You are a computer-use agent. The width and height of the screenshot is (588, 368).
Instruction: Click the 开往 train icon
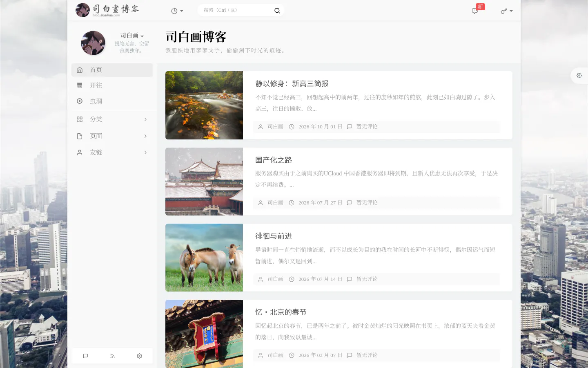[80, 85]
